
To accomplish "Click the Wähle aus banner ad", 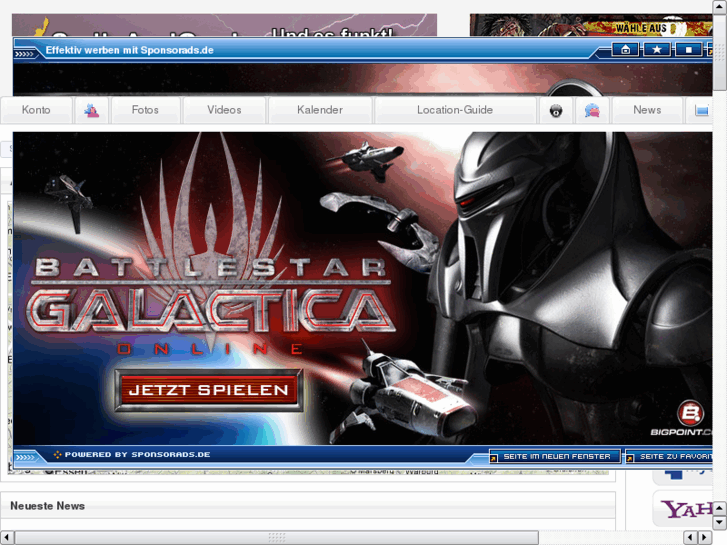I will coord(591,25).
